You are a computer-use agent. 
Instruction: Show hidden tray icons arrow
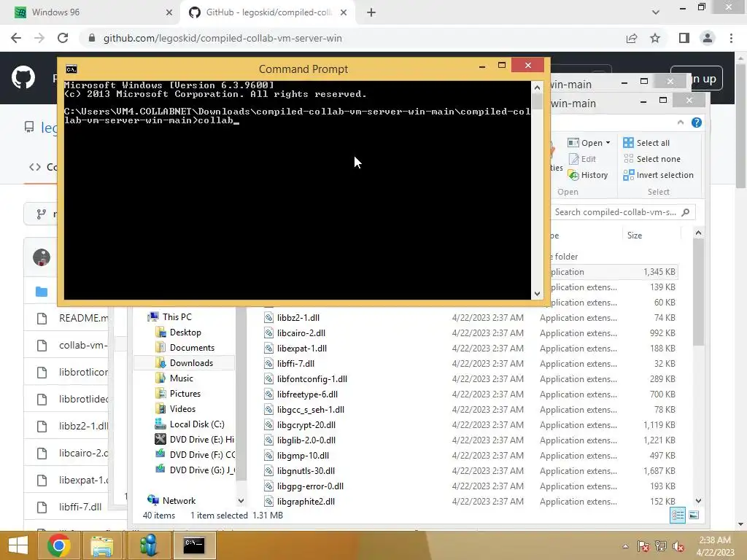625,546
